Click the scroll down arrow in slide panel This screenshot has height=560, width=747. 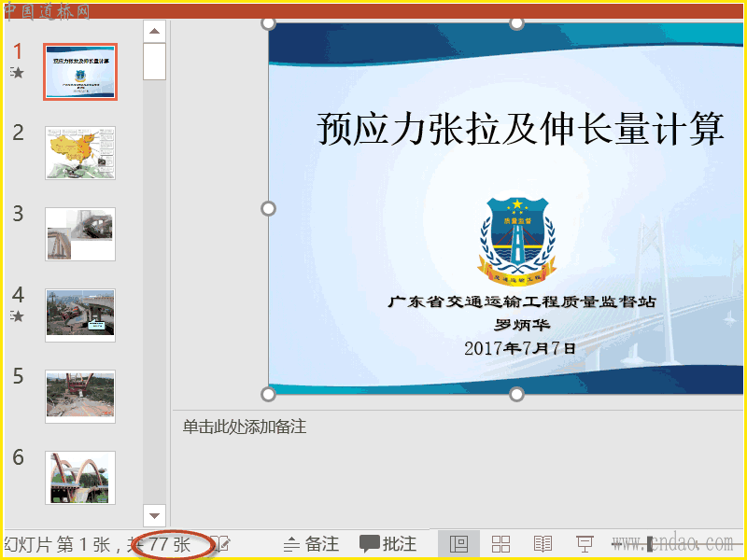click(154, 516)
